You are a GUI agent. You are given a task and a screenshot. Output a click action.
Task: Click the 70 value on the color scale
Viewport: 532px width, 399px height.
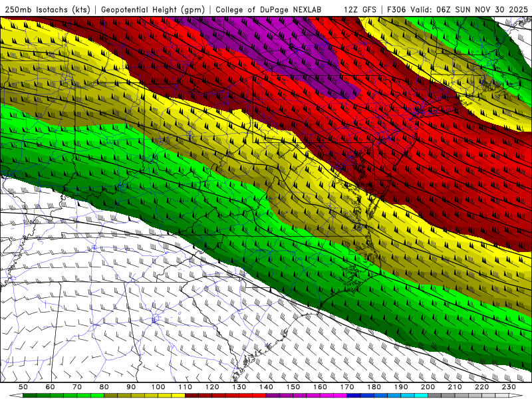tap(77, 387)
